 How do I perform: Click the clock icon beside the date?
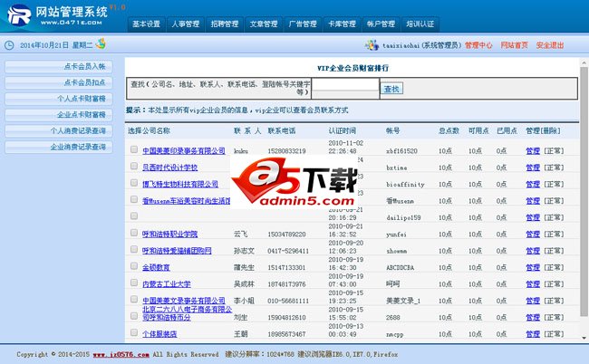(9, 45)
